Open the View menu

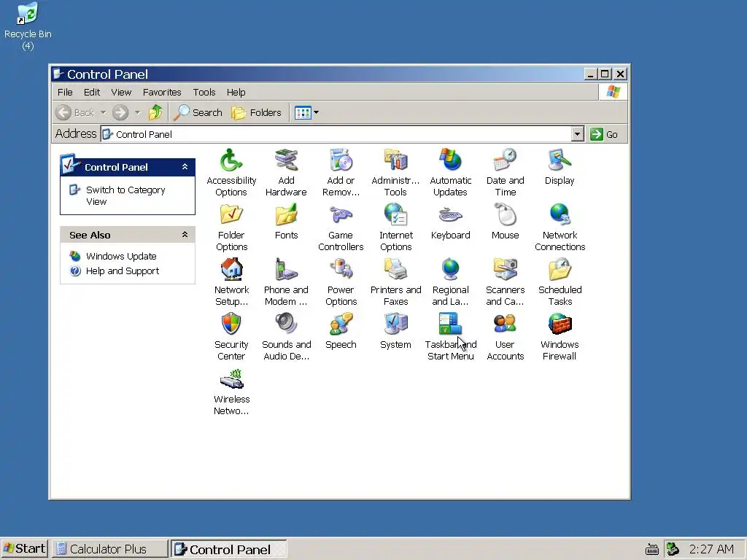pos(121,93)
